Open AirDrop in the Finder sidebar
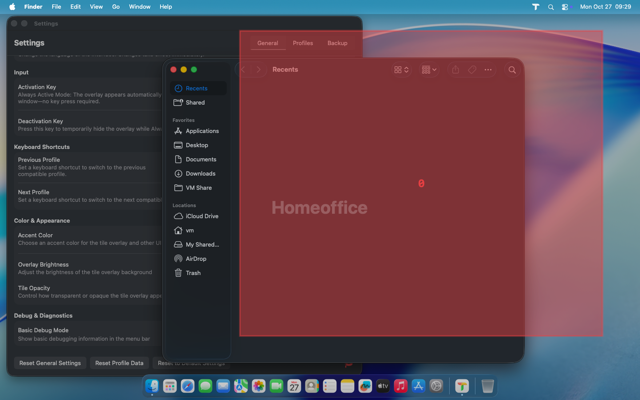 click(198, 259)
